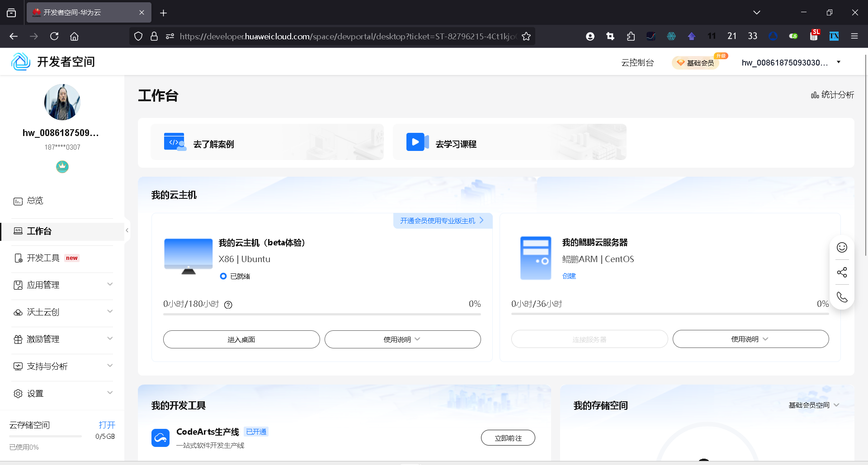Click 立即前往 for CodeArts
Viewport: 868px width, 465px height.
508,437
